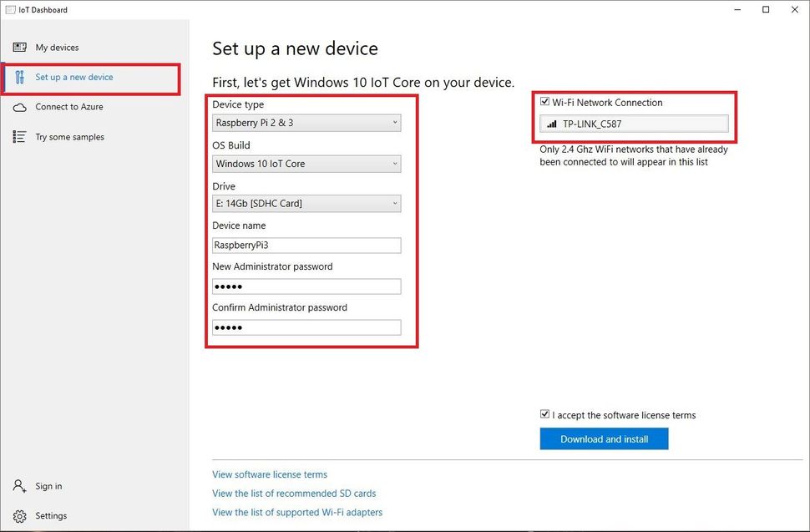View the list of recommended SD cards
The image size is (810, 532).
point(294,494)
